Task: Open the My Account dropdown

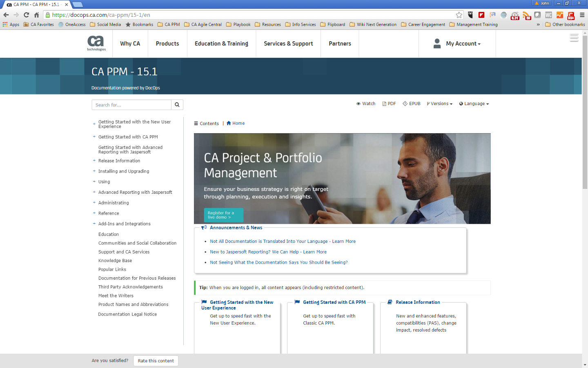Action: (x=463, y=44)
